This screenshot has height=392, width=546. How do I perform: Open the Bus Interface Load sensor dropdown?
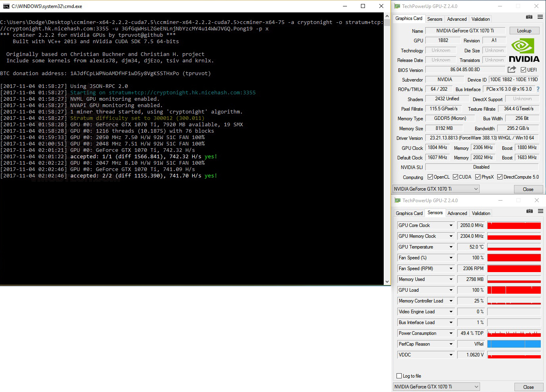click(451, 322)
